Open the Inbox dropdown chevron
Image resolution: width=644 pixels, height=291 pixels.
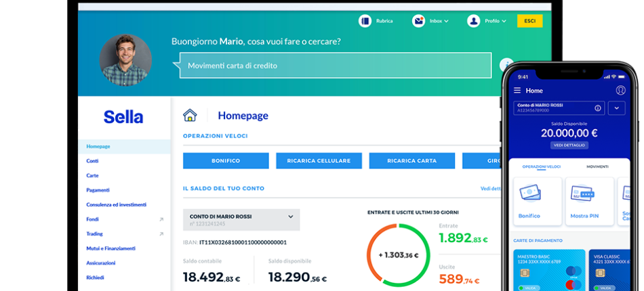[447, 21]
